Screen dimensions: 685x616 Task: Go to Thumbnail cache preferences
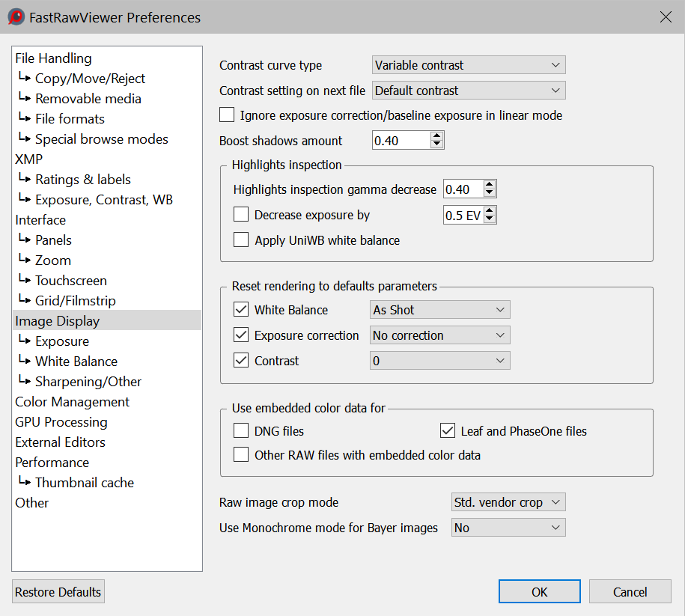(x=84, y=483)
